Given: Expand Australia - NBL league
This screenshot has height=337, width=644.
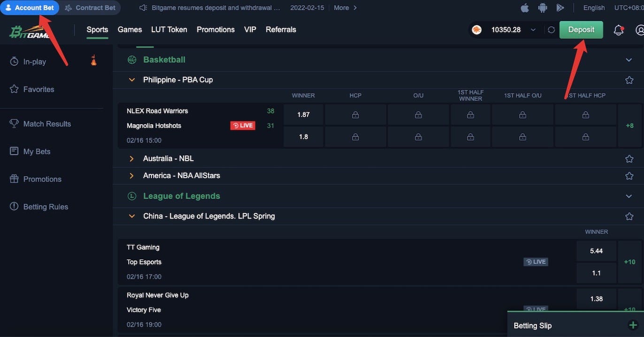Looking at the screenshot, I should (x=132, y=159).
